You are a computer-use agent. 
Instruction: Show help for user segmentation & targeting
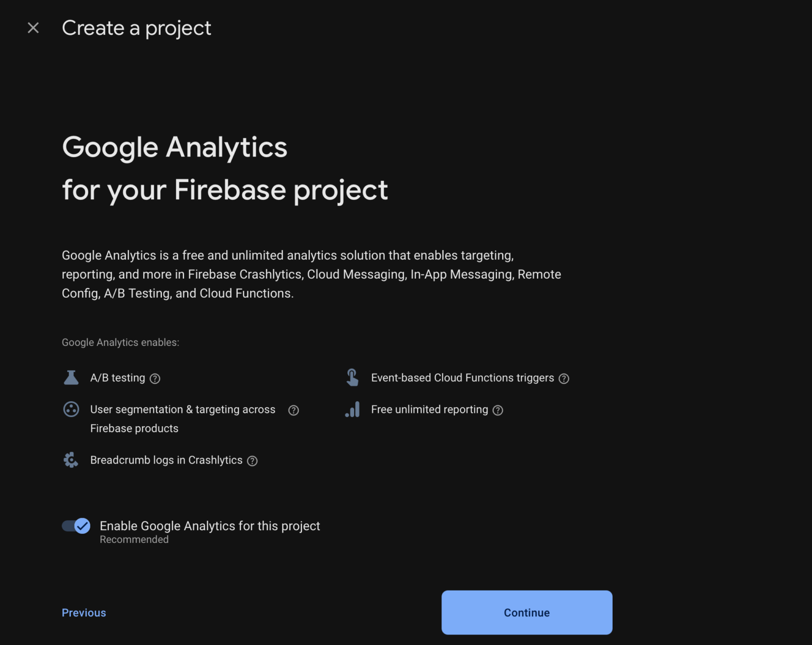click(293, 410)
